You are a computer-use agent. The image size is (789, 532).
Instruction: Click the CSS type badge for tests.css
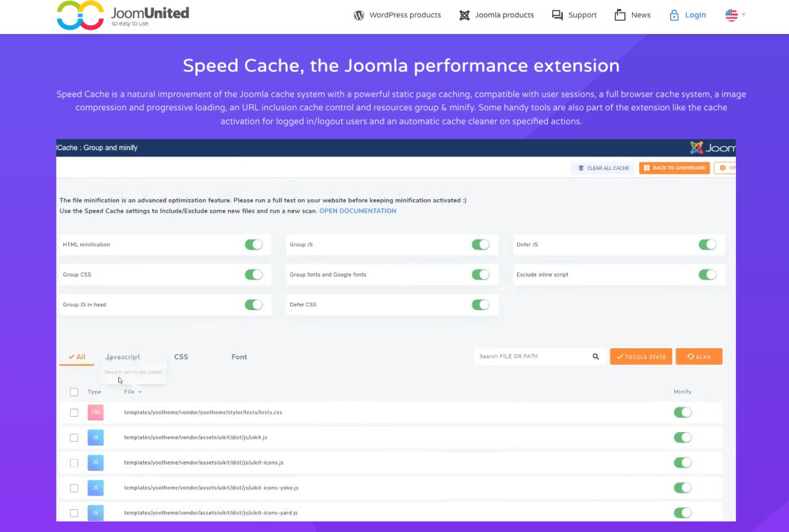click(96, 412)
